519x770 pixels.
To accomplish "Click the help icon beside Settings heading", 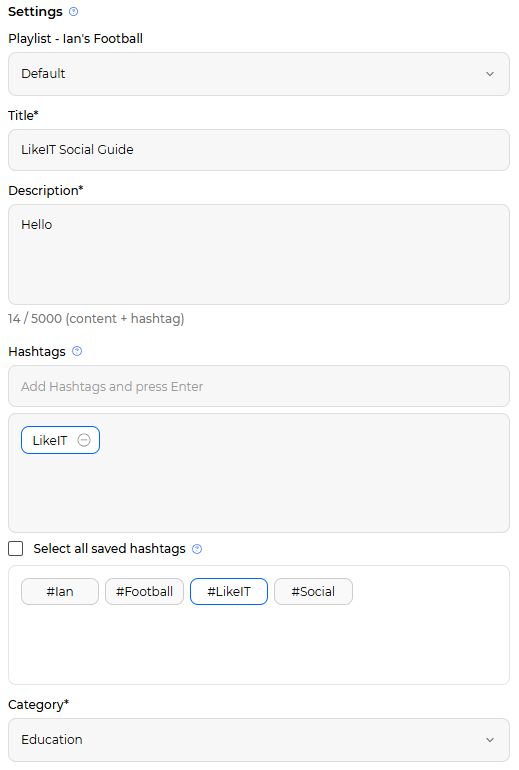I will pos(74,11).
